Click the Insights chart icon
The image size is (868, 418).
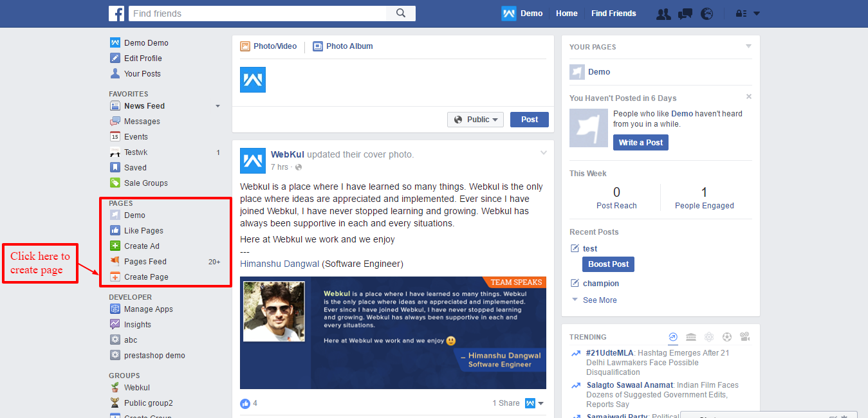coord(115,325)
